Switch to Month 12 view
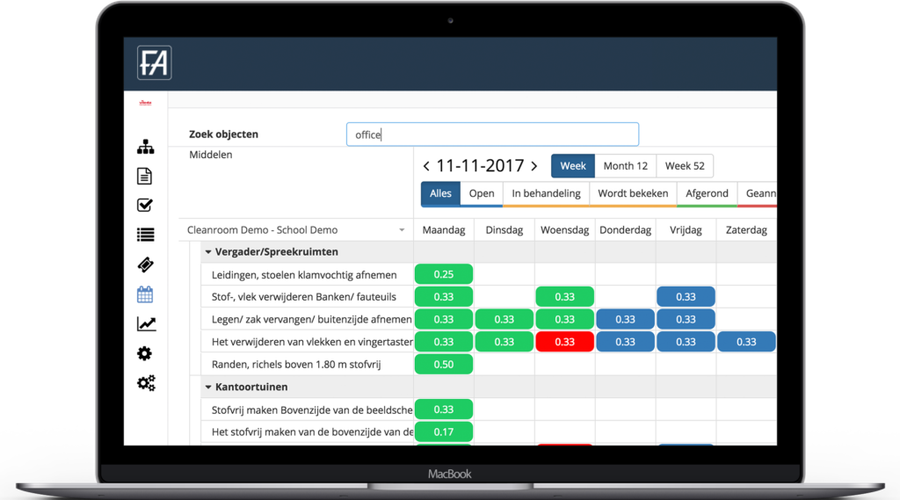 tap(626, 166)
